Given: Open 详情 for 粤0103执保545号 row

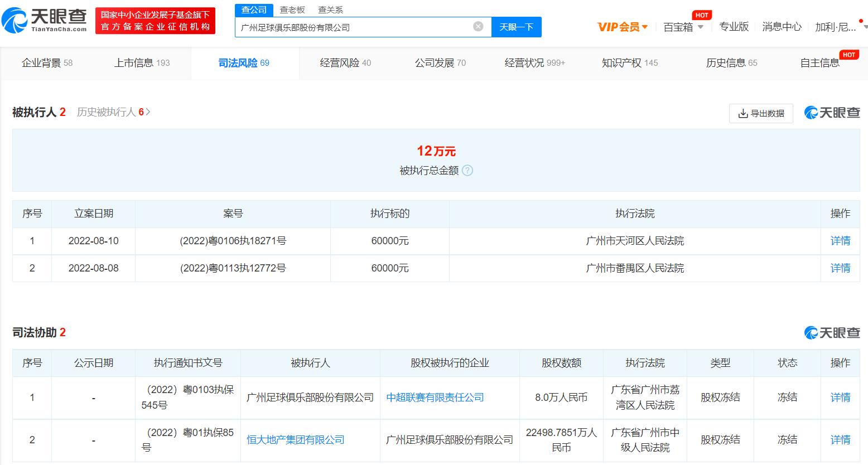Looking at the screenshot, I should tap(840, 398).
